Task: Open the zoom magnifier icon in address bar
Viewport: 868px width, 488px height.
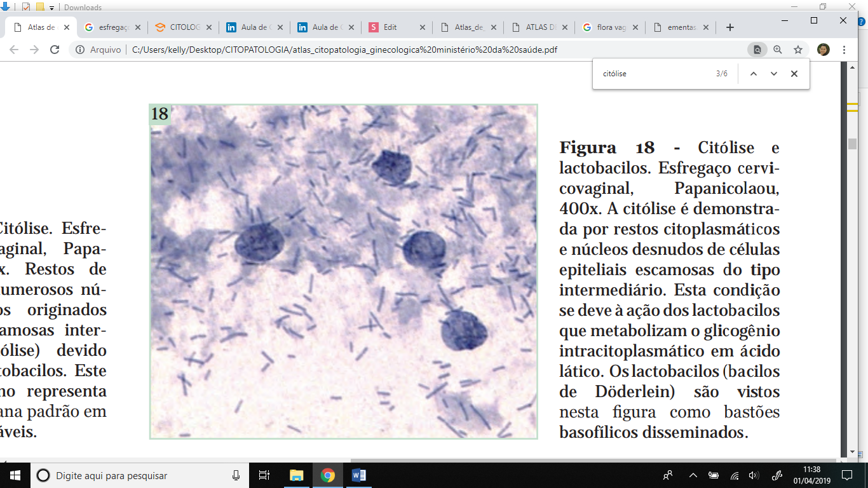Action: point(777,50)
